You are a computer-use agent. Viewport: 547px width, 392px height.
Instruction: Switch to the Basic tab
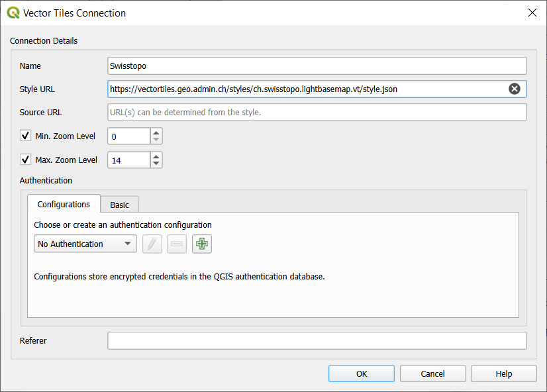(119, 205)
